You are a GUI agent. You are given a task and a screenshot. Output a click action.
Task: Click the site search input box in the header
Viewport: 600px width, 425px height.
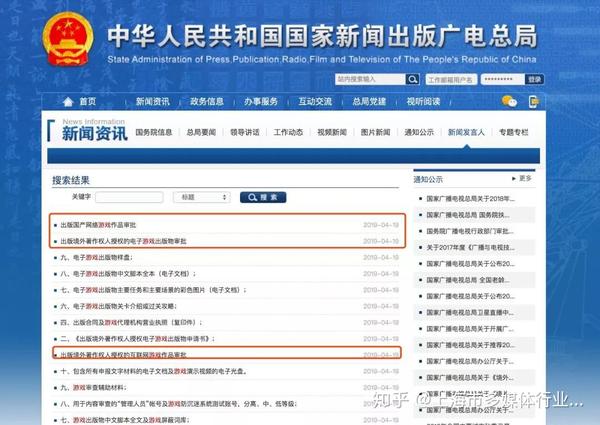pos(370,79)
